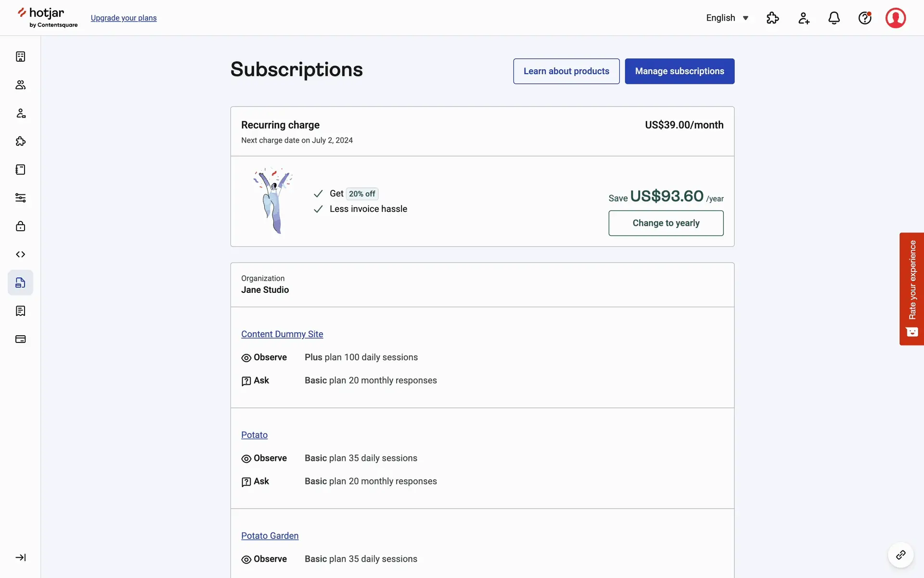
Task: Open the help question mark icon
Action: coord(865,18)
